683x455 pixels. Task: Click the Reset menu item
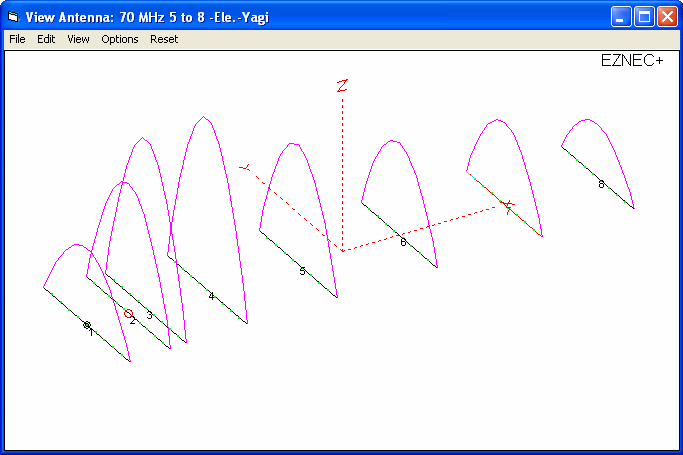pos(164,39)
